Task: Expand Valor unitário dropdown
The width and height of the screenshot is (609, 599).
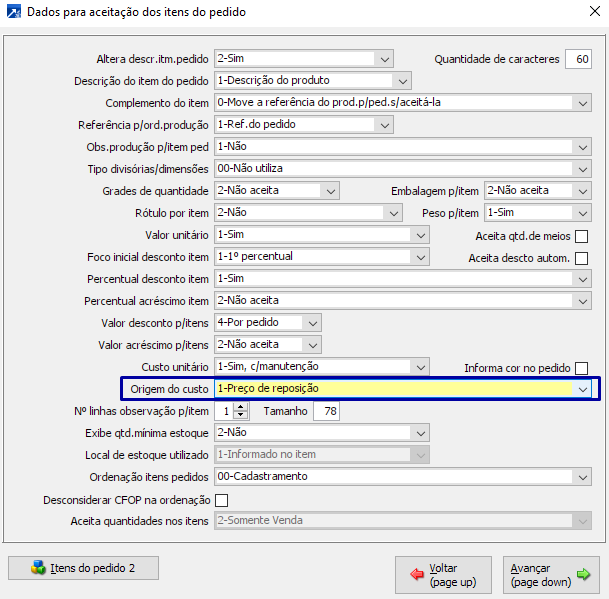Action: (420, 235)
